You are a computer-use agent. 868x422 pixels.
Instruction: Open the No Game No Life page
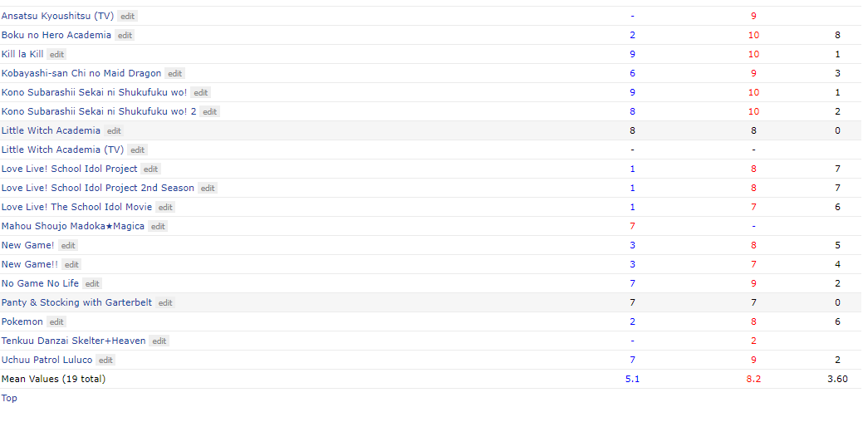(41, 283)
